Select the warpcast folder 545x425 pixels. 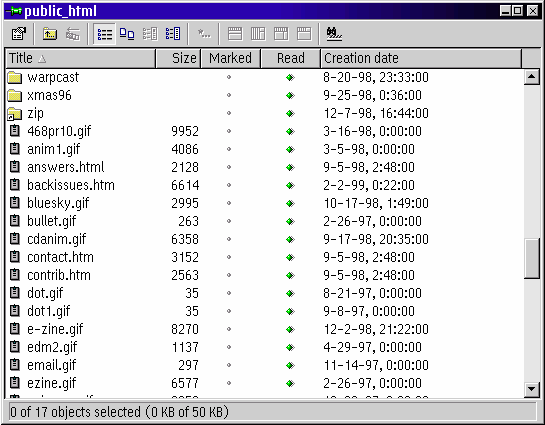(53, 77)
